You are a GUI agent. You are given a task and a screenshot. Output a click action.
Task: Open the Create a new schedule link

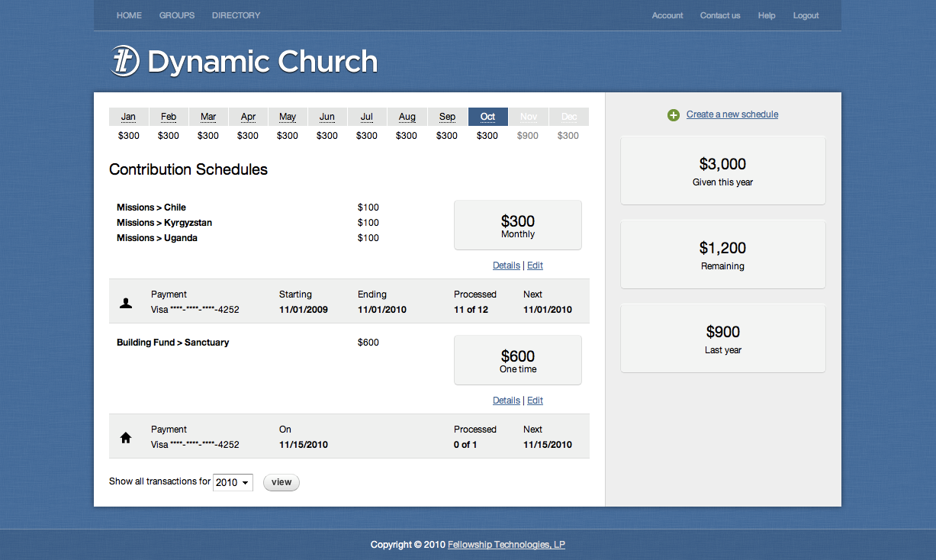[732, 114]
